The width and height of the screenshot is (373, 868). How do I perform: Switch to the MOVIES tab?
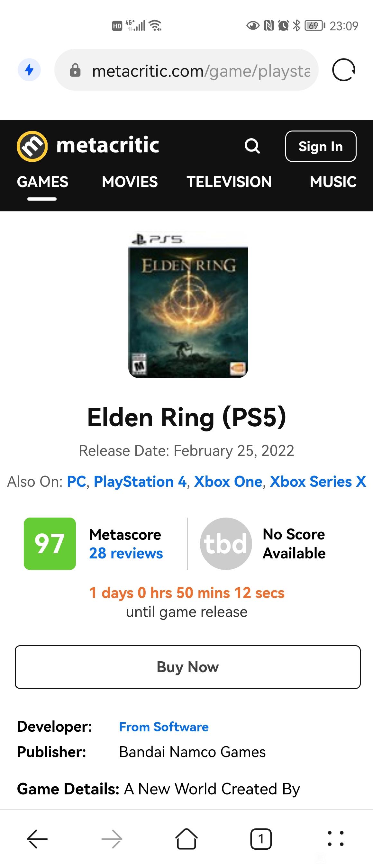point(130,182)
